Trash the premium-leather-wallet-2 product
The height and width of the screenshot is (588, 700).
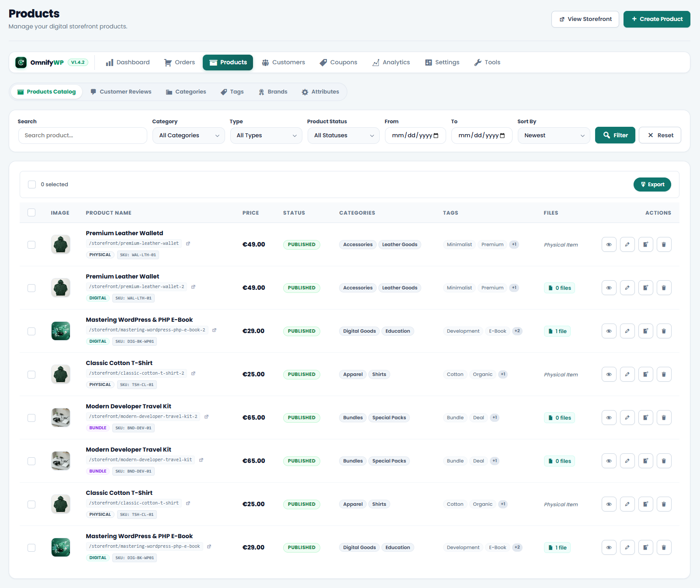[x=664, y=288]
